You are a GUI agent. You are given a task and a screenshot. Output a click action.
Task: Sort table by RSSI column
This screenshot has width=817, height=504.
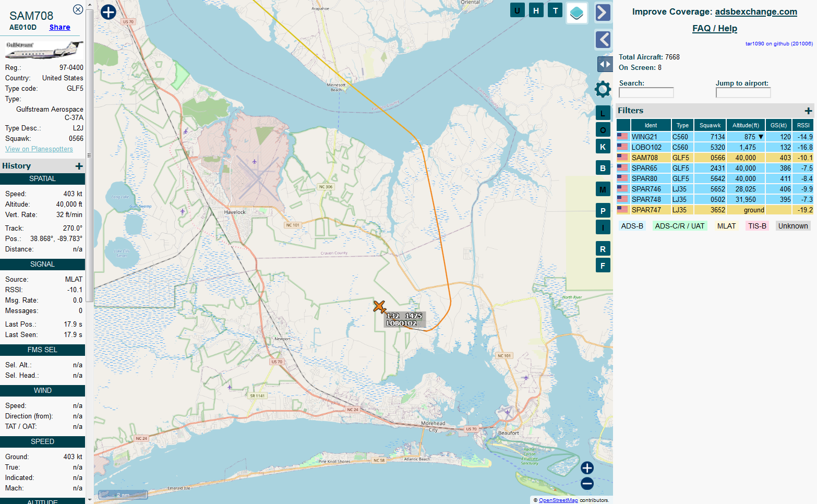pyautogui.click(x=803, y=125)
